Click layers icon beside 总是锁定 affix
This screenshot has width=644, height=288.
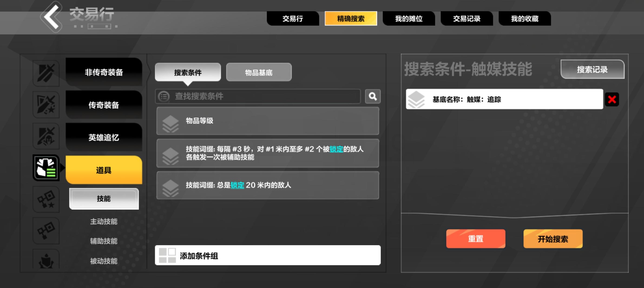pyautogui.click(x=170, y=188)
